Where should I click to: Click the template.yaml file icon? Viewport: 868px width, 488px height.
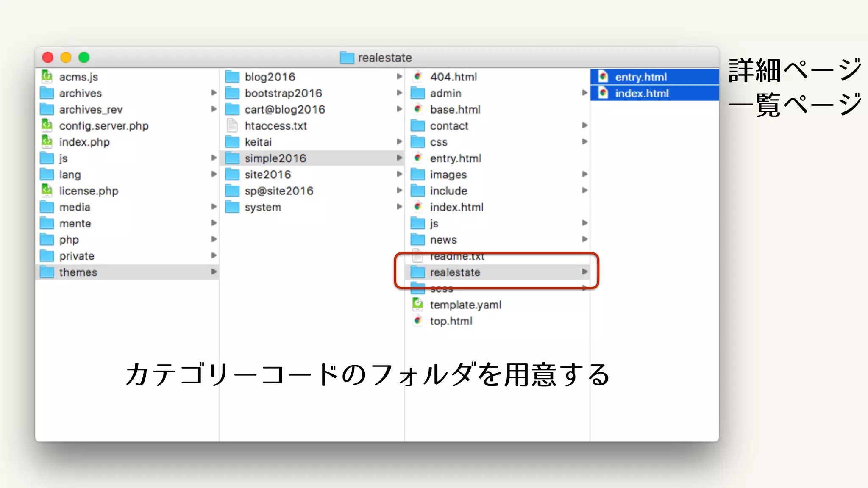[x=418, y=304]
